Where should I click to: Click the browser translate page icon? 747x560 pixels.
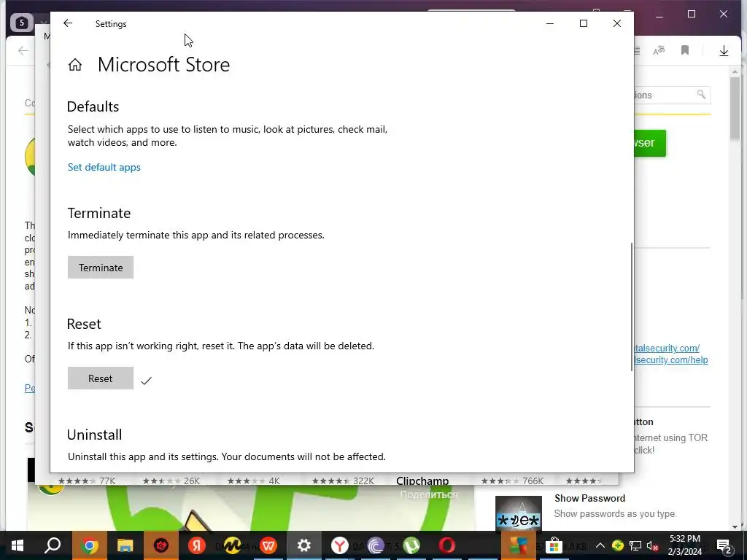tap(659, 50)
